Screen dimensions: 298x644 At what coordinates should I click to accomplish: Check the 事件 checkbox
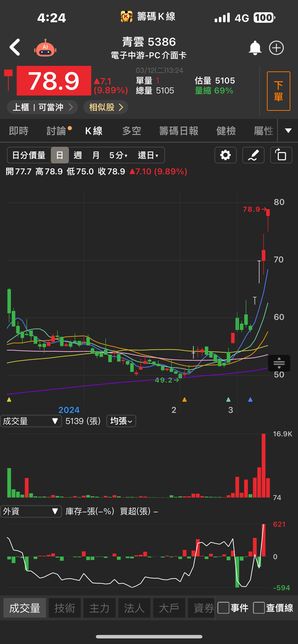[x=223, y=608]
